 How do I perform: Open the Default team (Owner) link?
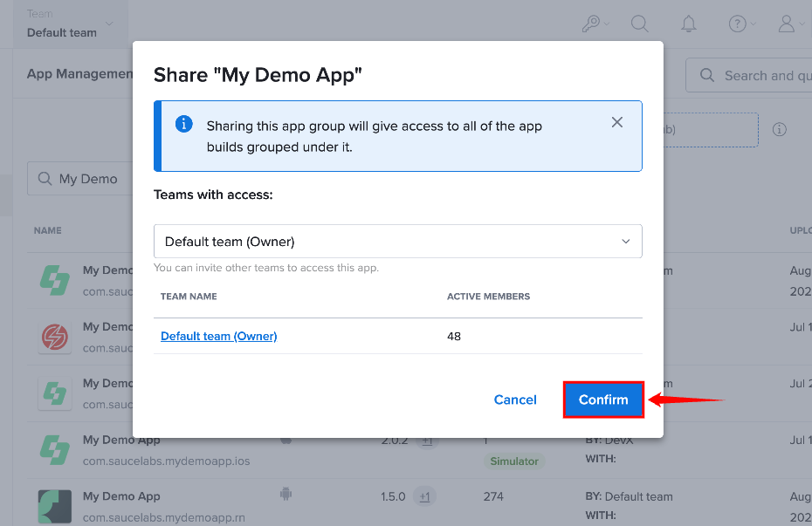pyautogui.click(x=218, y=336)
